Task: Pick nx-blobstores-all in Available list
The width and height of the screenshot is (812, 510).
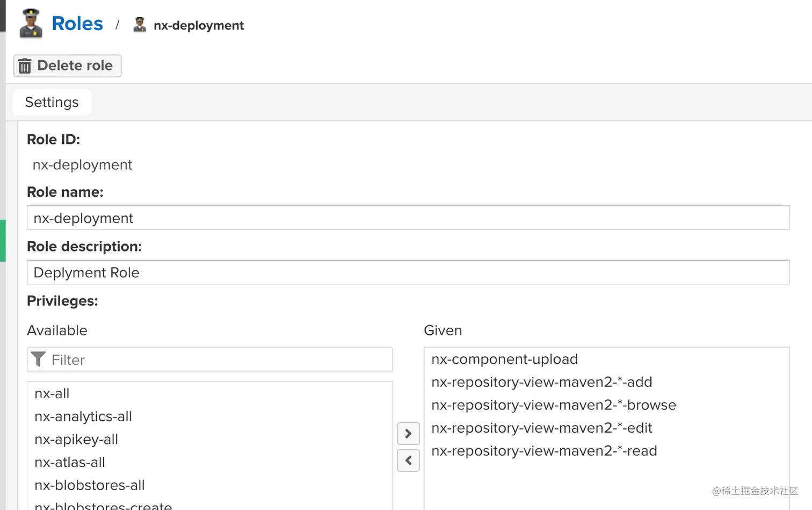Action: point(90,485)
